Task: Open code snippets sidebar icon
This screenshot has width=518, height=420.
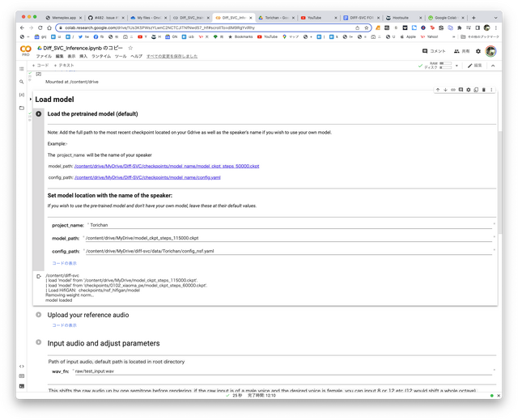Action: [22, 366]
